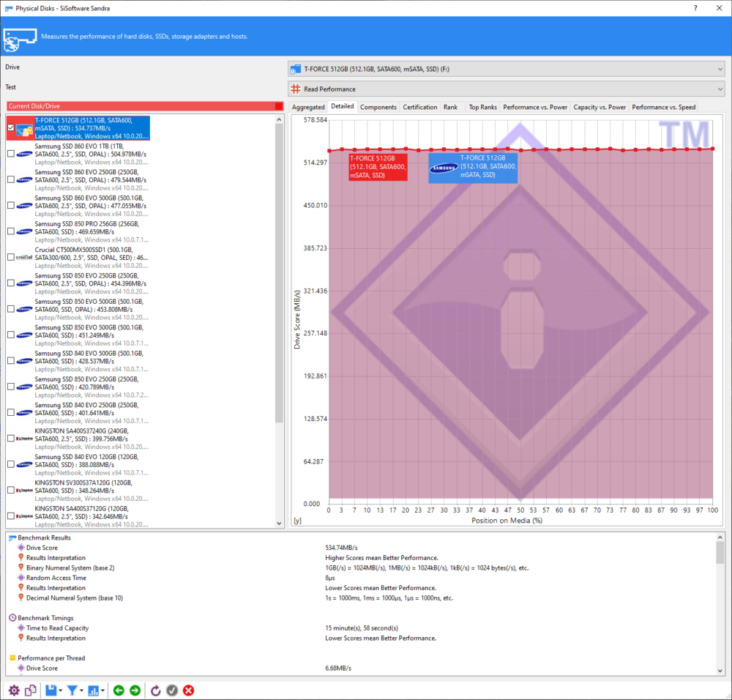Click the blue bar chart icon

click(x=94, y=690)
